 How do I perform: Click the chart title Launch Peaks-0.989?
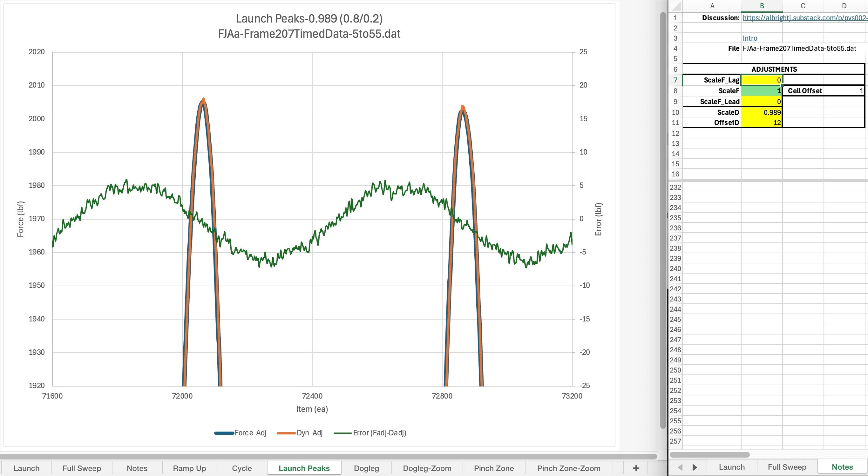tap(309, 18)
